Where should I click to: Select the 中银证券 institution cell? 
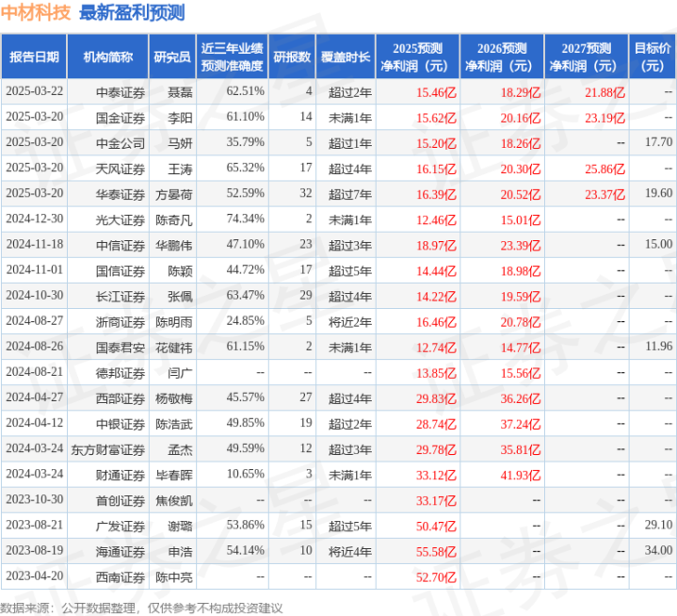[x=120, y=424]
